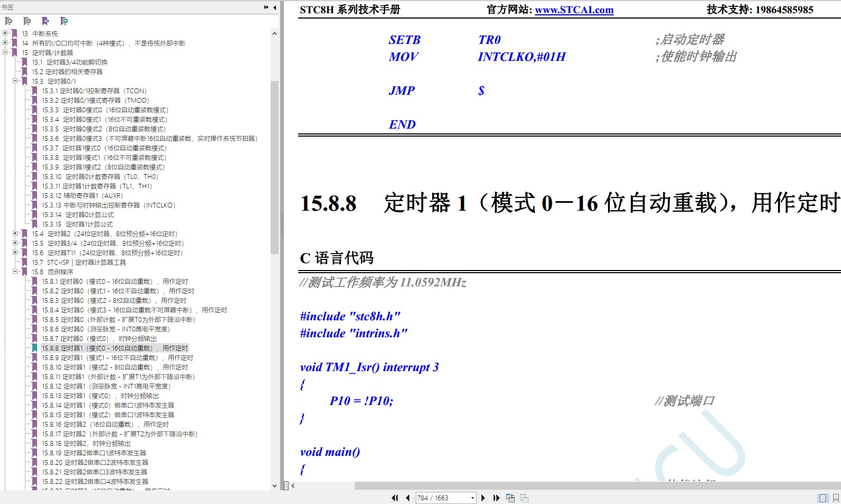841x504 pixels.
Task: Select bookmark 15.7 STC-ISP 定时器计算器工具
Action: [79, 263]
